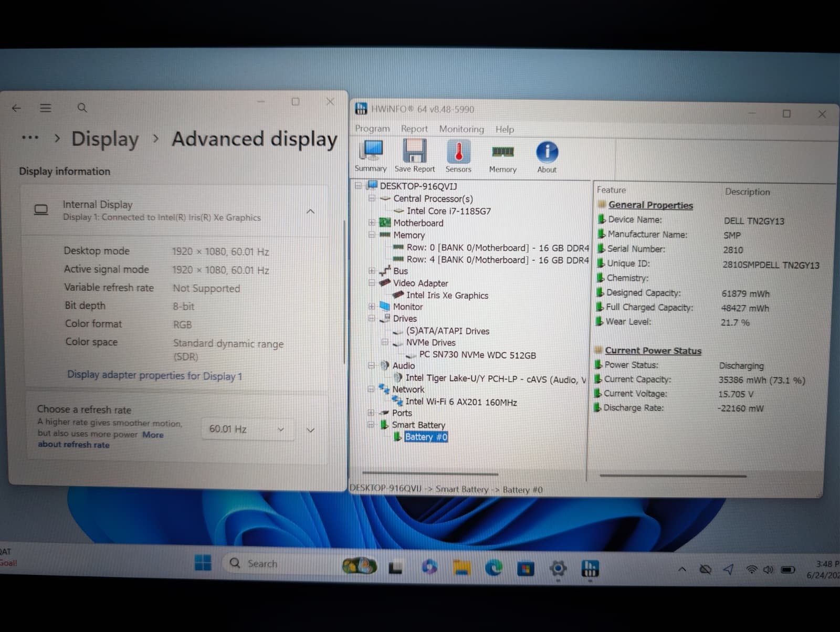Click the Feature column header

(x=611, y=190)
